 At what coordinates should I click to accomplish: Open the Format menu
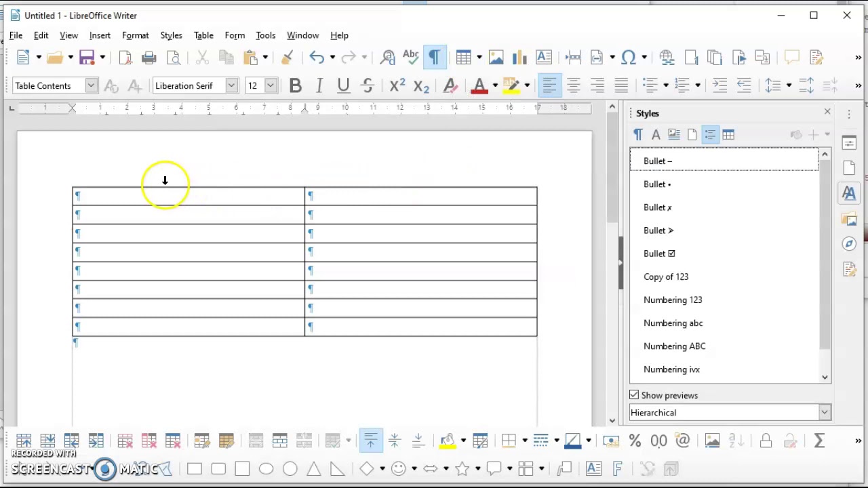pyautogui.click(x=135, y=35)
